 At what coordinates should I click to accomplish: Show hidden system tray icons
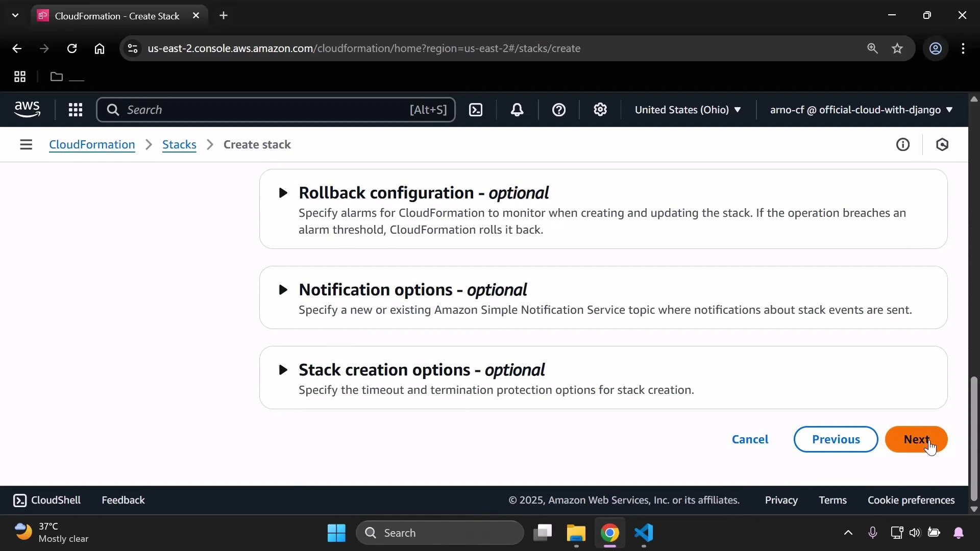tap(848, 533)
